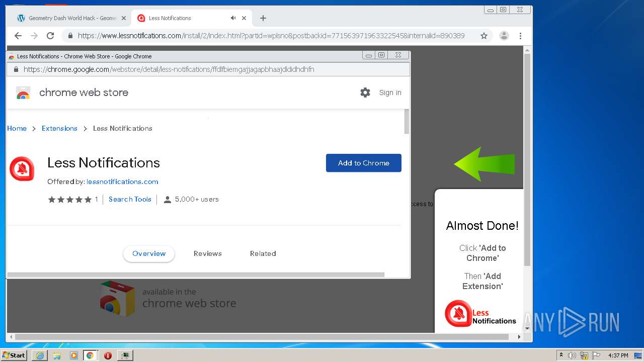Click the Add to Chrome button
Viewport: 644px width, 362px height.
point(364,163)
